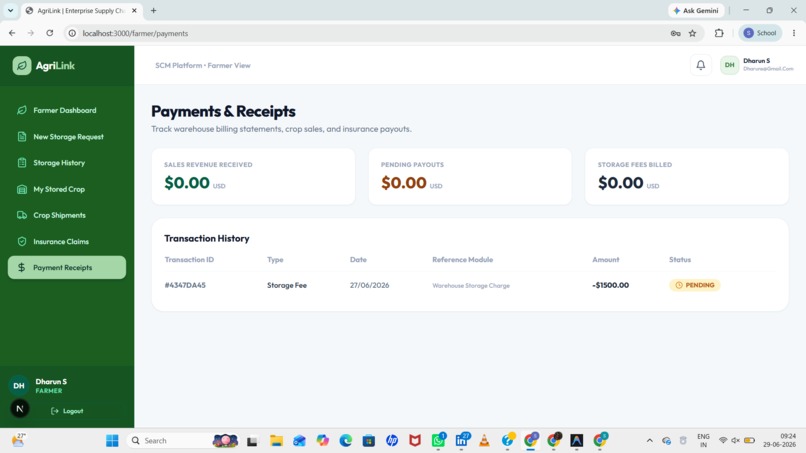Click the Amount column header
Screen dimensions: 806x453
(606, 260)
